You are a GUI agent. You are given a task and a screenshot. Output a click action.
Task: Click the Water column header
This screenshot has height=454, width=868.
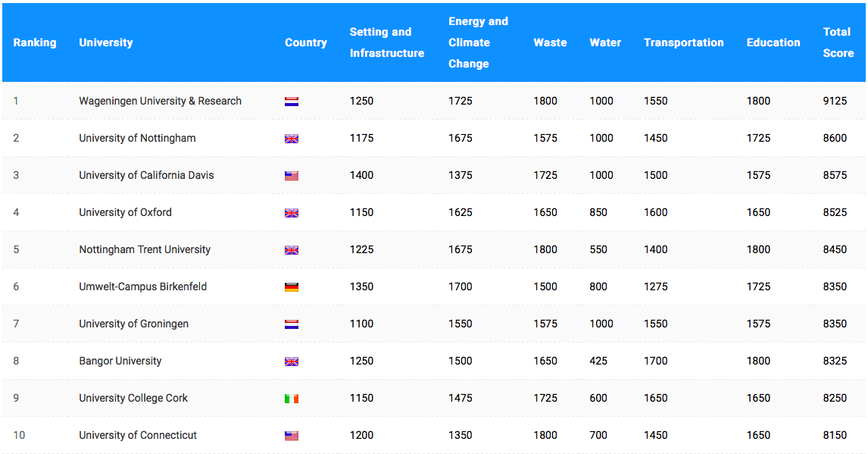tap(605, 42)
